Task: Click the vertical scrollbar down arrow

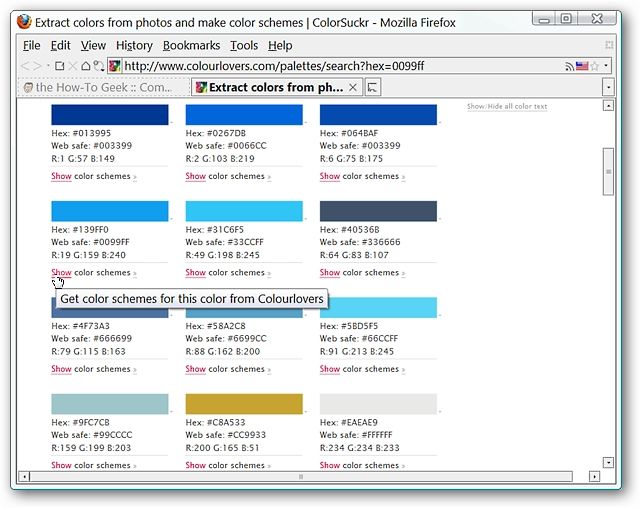Action: [x=608, y=462]
